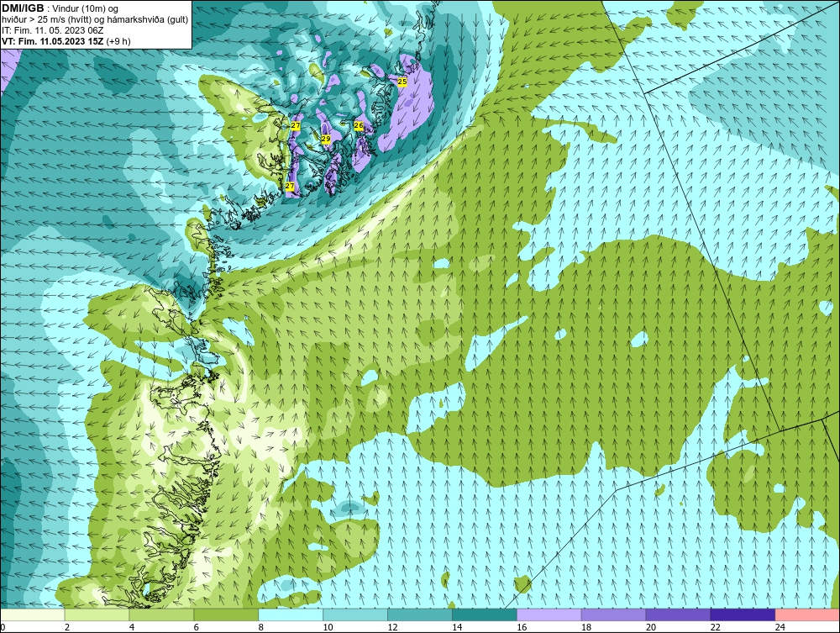Select the pink above-24 m/s legend swatch

click(x=807, y=615)
